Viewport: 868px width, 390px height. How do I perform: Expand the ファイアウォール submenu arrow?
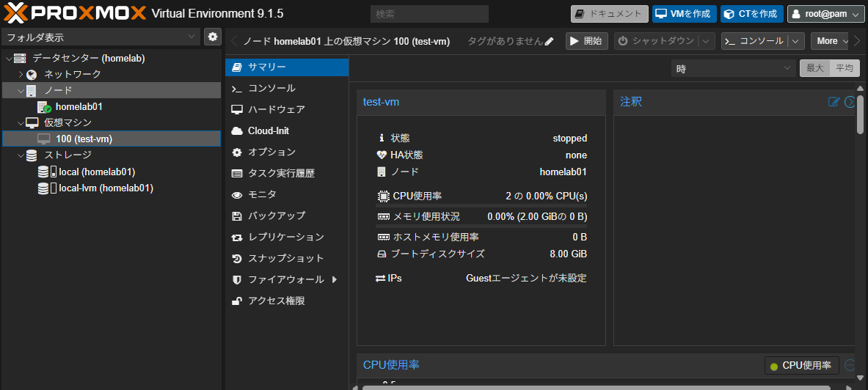[x=335, y=280]
